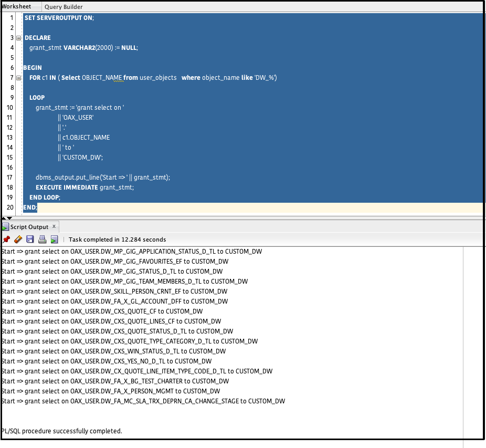Print the script output
The height and width of the screenshot is (448, 486).
[42, 239]
